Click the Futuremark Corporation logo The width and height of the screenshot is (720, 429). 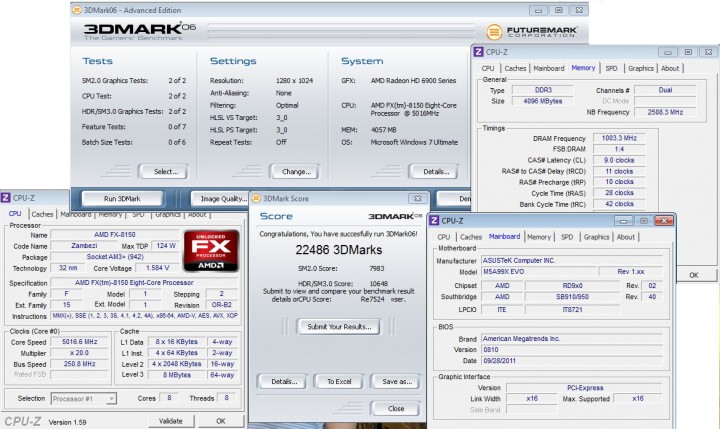pyautogui.click(x=532, y=32)
